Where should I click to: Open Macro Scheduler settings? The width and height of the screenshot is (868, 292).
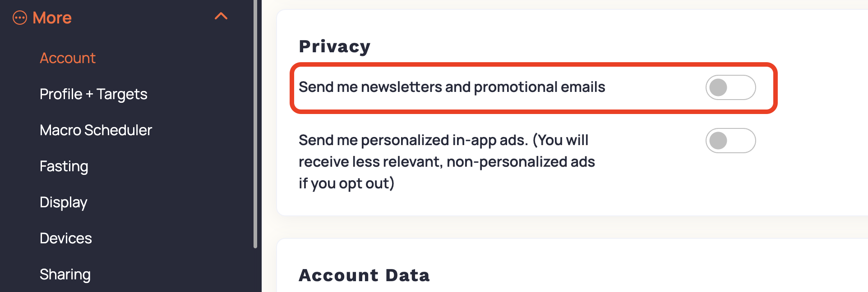point(96,130)
